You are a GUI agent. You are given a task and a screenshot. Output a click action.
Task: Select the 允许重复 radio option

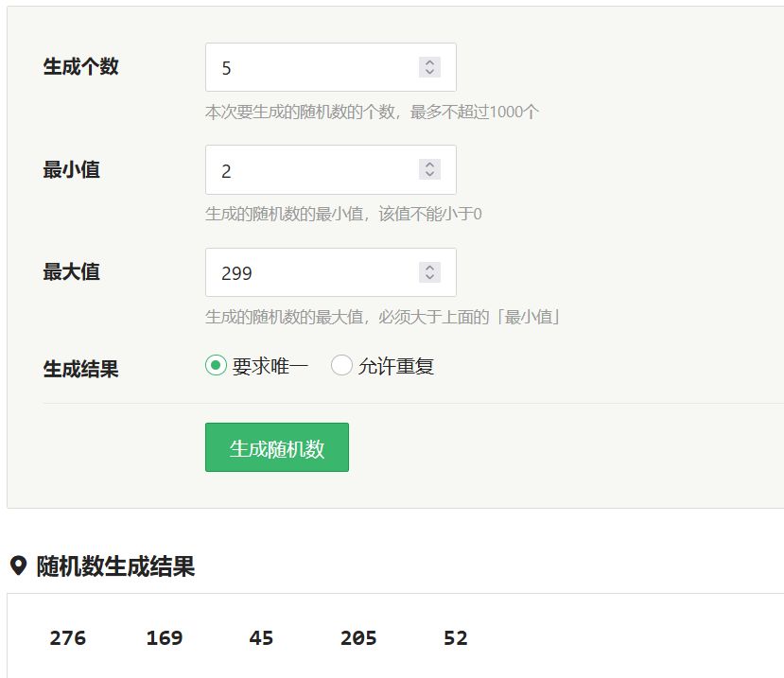tap(341, 366)
